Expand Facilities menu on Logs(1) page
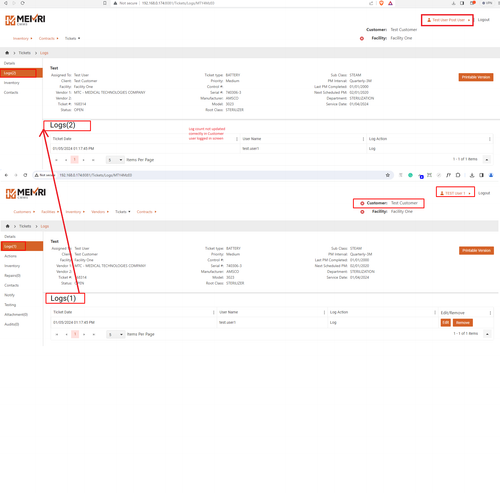Viewport: 500px width, 493px height. click(50, 212)
